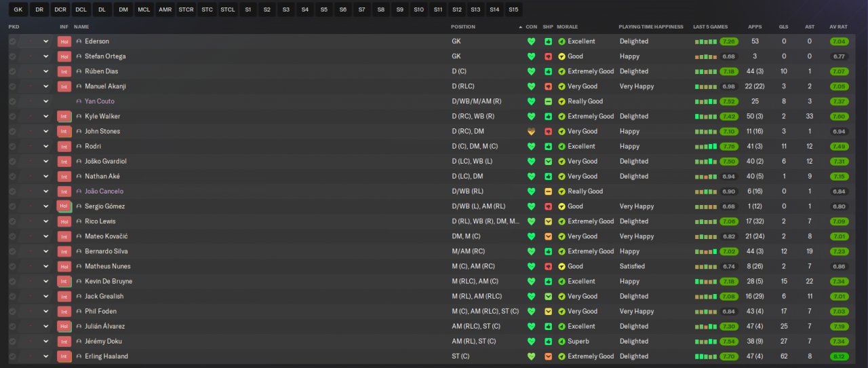Click Ederson's condition heart icon
The height and width of the screenshot is (368, 868).
pos(531,41)
